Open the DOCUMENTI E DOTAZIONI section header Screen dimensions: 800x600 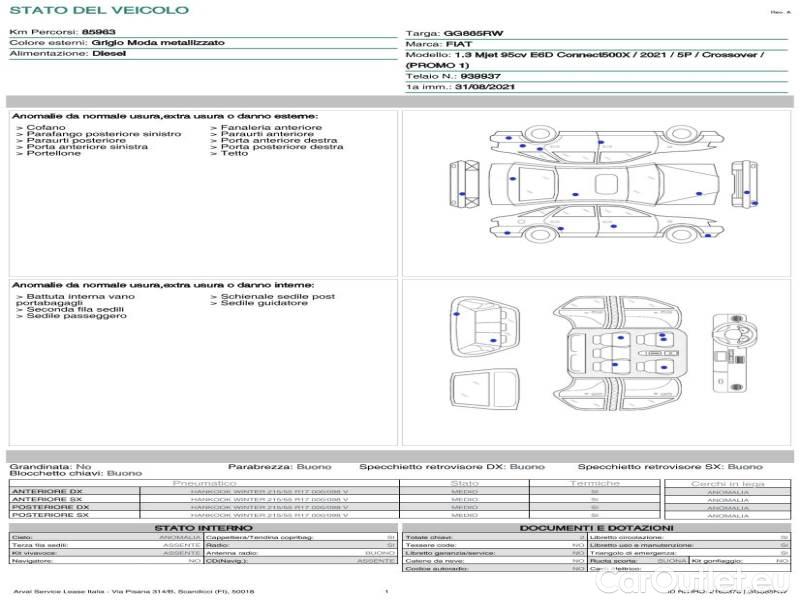[596, 527]
